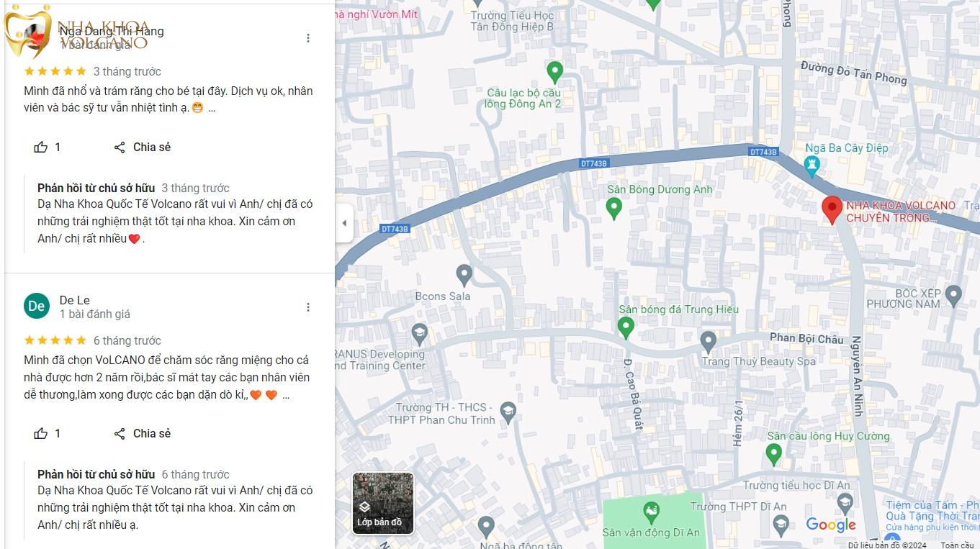The width and height of the screenshot is (980, 549).
Task: Click the Sân bóng đá Trung Hiếu pin
Action: [626, 328]
